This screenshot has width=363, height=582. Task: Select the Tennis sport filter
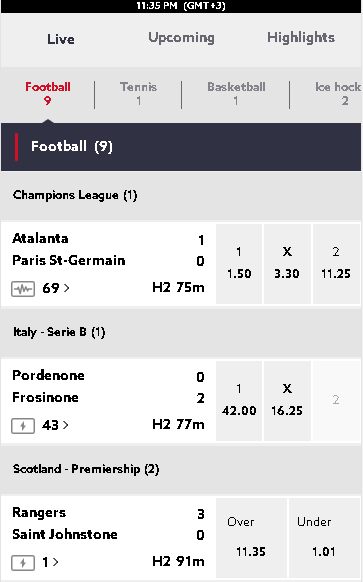[138, 94]
